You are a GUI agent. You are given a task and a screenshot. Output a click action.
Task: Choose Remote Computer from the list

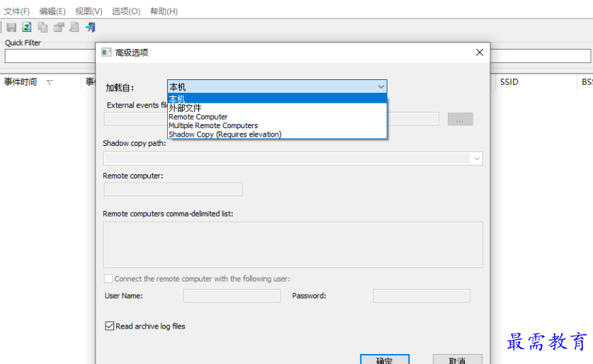tap(277, 117)
